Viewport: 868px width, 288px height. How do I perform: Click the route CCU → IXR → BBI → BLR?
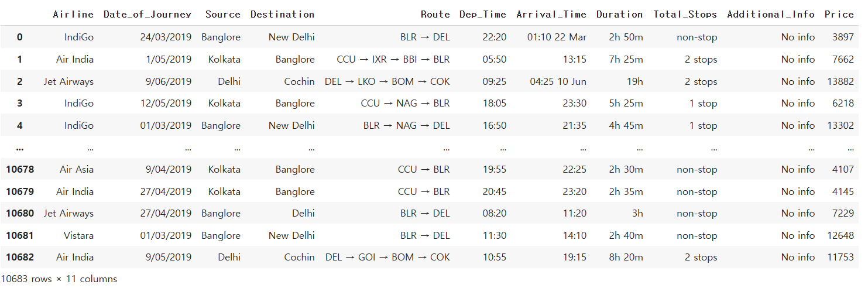pyautogui.click(x=393, y=59)
